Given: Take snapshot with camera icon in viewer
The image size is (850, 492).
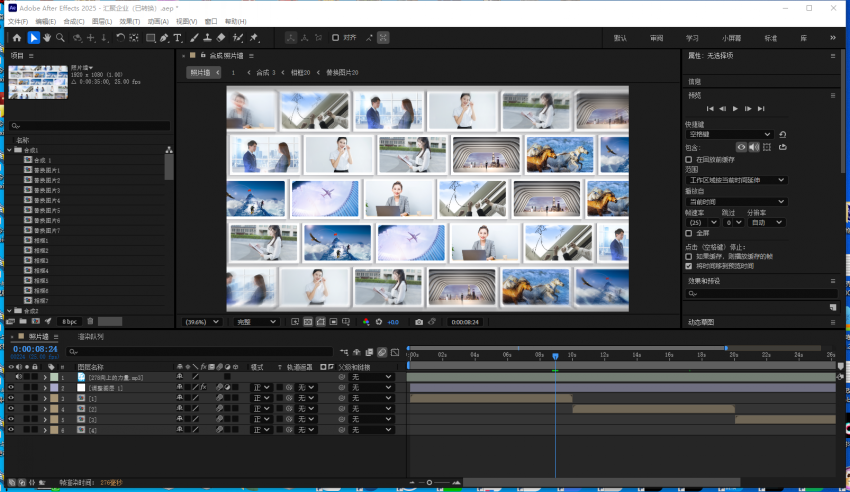Looking at the screenshot, I should 418,322.
